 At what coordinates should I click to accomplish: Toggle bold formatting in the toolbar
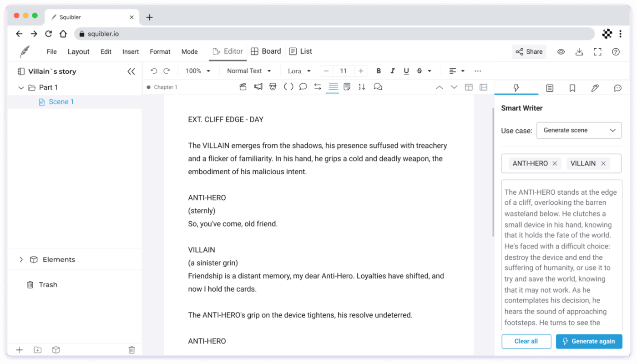[378, 71]
